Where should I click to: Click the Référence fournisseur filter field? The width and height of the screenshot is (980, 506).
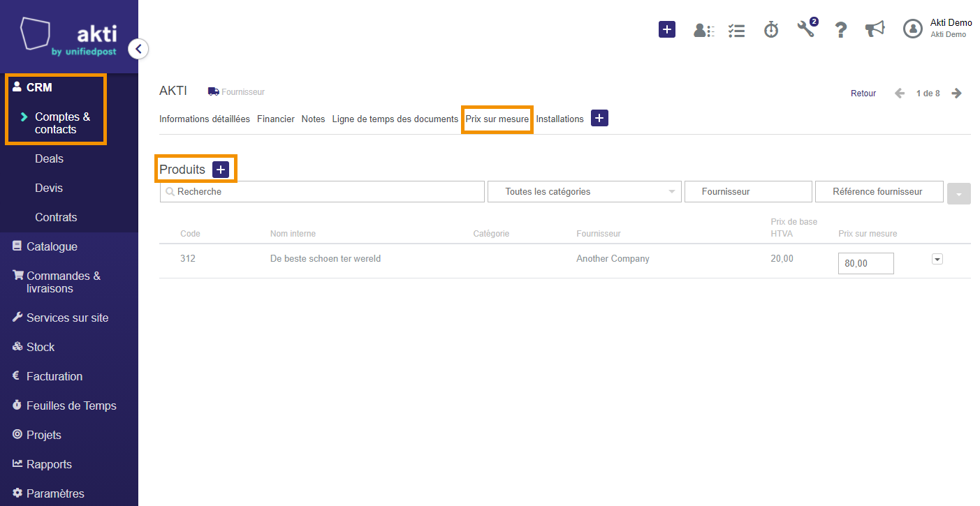pos(879,191)
